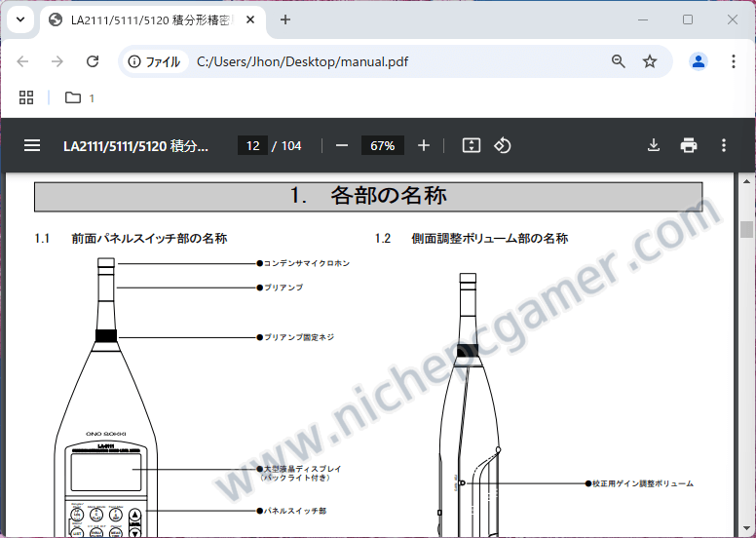Click the PDF vertical scrollbar thumb

pos(746,229)
